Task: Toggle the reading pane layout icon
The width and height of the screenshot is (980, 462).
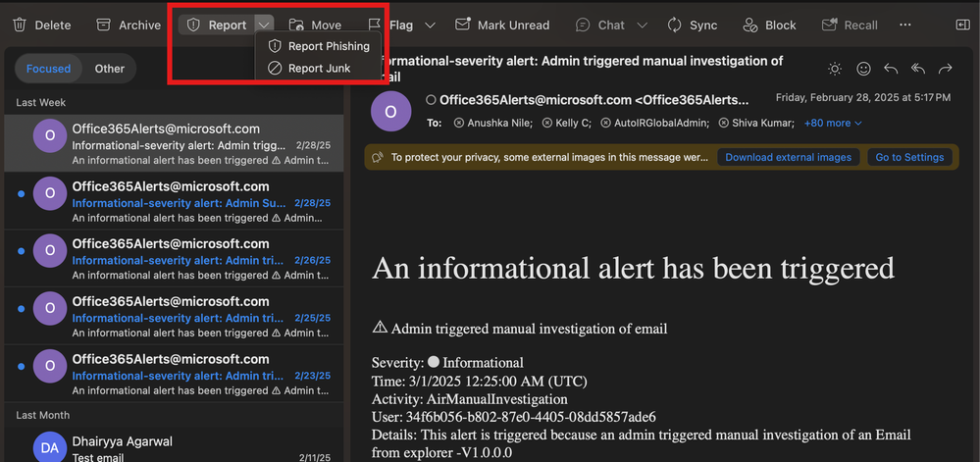Action: point(962,25)
